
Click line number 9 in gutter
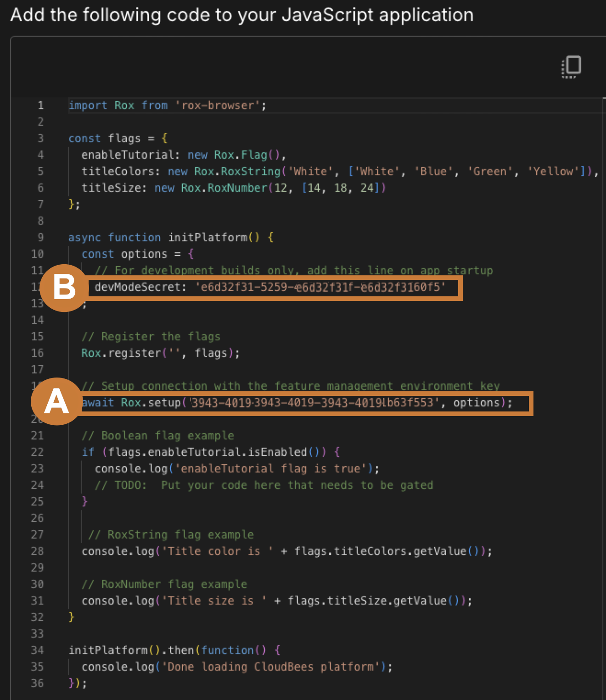41,238
